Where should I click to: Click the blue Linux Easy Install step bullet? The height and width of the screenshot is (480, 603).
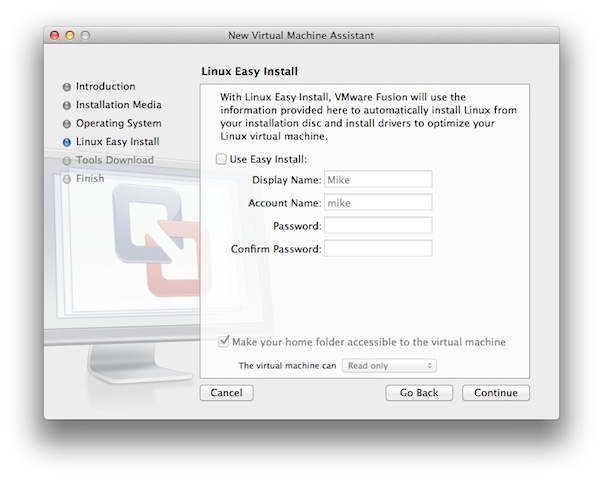(67, 142)
